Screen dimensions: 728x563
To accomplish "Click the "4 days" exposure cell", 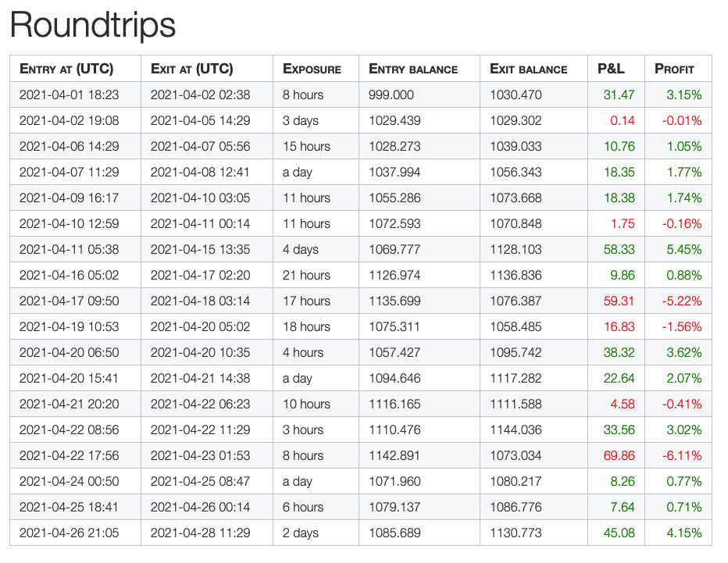I will 301,250.
